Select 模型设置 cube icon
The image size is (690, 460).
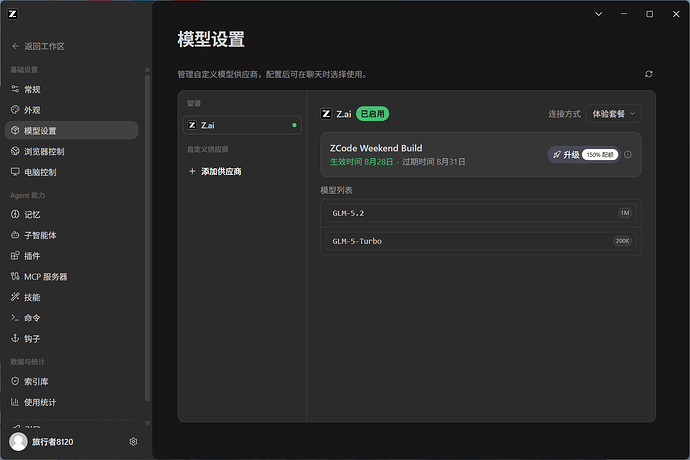click(15, 130)
